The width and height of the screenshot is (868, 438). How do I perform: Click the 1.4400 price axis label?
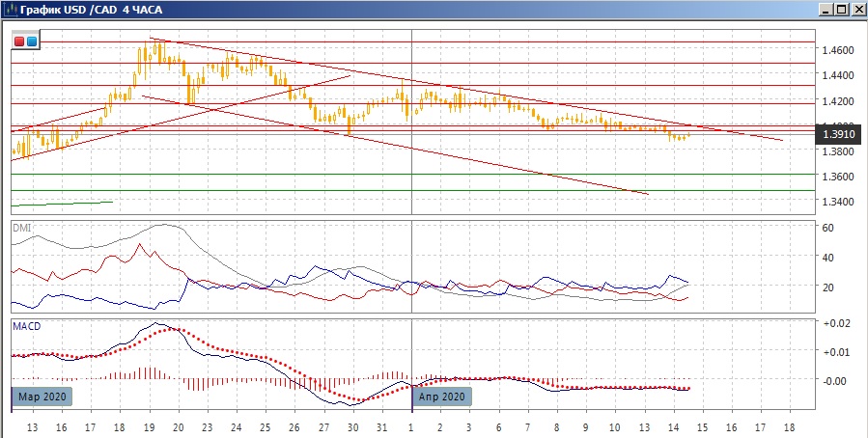(839, 75)
